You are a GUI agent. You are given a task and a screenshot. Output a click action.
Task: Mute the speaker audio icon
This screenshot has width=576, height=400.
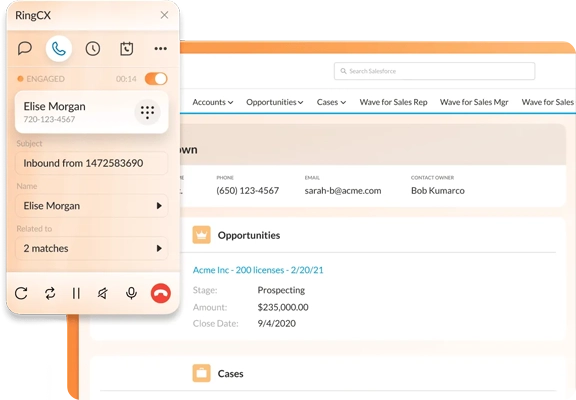[x=103, y=293]
